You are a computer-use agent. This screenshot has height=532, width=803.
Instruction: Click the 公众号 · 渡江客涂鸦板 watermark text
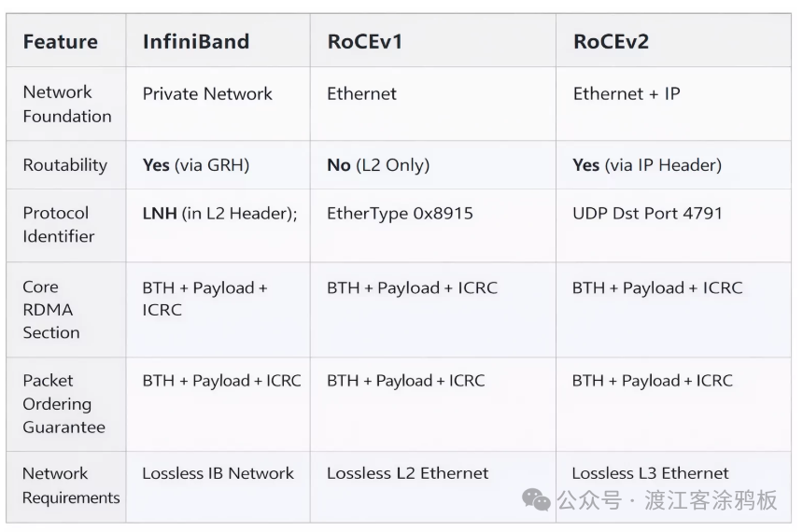667,500
